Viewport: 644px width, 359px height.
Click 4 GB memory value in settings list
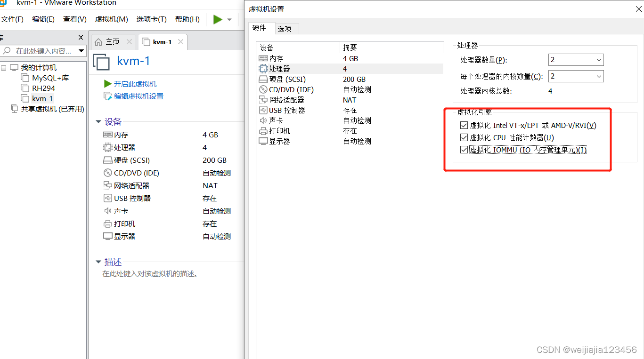coord(351,59)
